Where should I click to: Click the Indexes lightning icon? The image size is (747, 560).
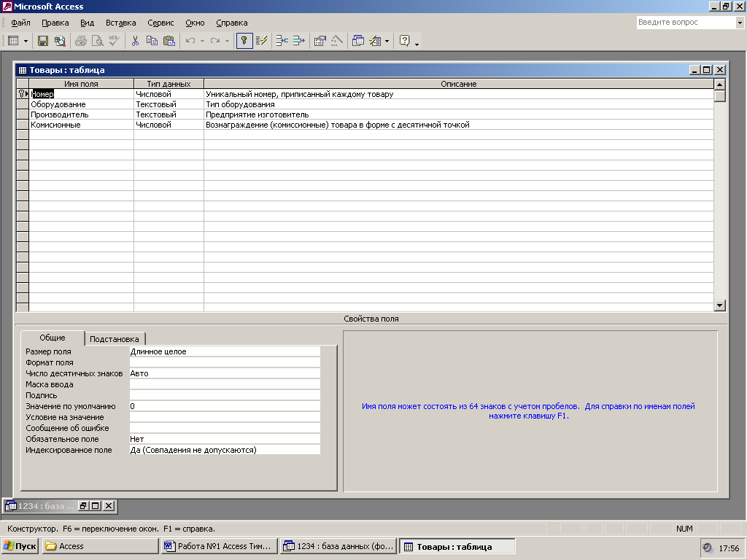261,41
